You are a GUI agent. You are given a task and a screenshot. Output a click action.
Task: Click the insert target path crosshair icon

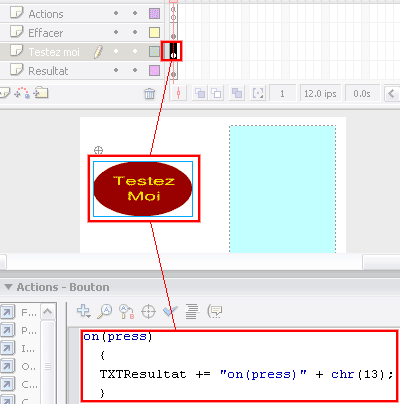click(148, 312)
